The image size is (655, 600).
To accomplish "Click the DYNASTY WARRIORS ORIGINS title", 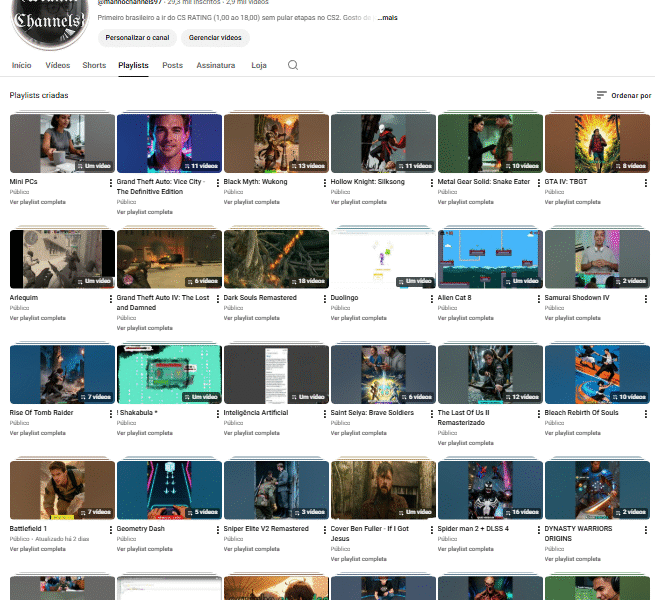I will [x=578, y=534].
